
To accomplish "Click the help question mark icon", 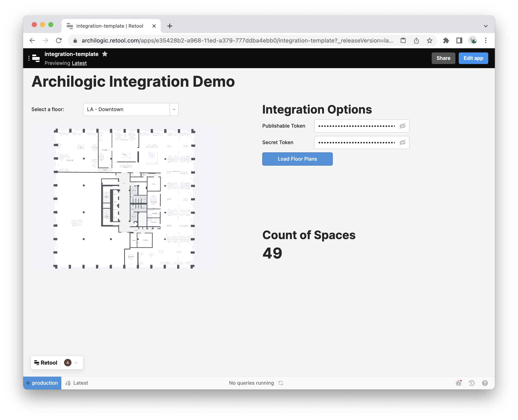I will [485, 383].
